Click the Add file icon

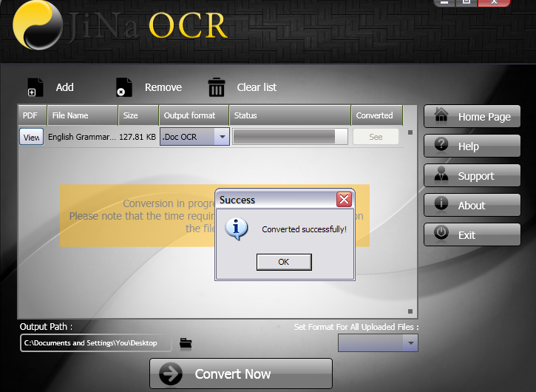pos(35,87)
